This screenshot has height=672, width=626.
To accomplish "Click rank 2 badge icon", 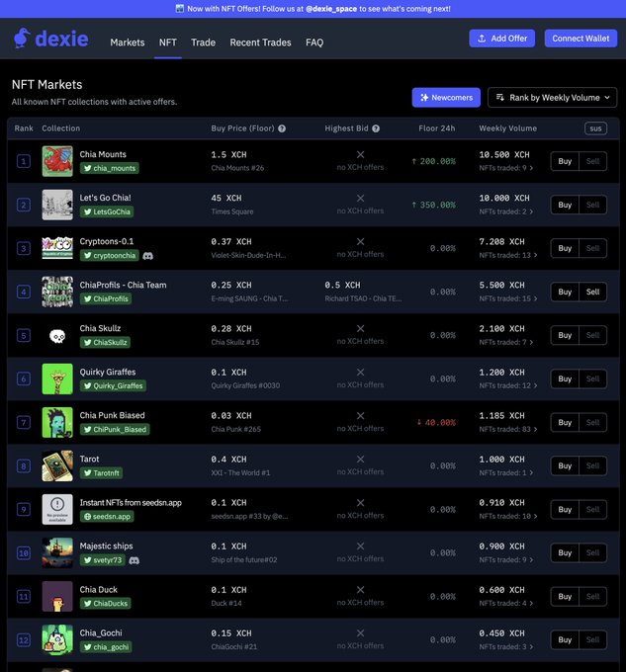I will pyautogui.click(x=24, y=205).
